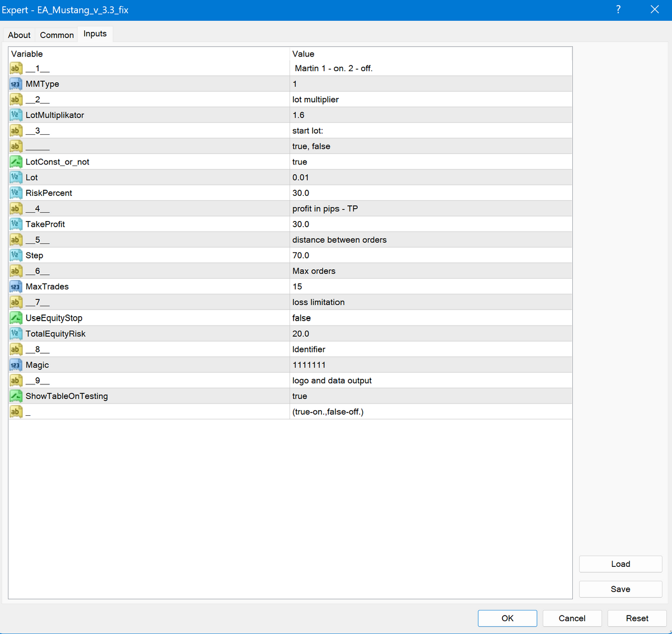The width and height of the screenshot is (672, 634).
Task: Save the input settings to file
Action: point(620,589)
